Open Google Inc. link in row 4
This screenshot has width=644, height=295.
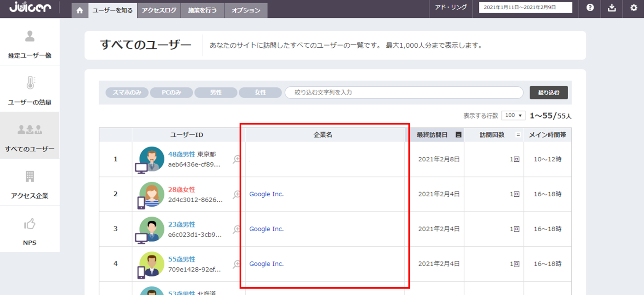pos(266,264)
